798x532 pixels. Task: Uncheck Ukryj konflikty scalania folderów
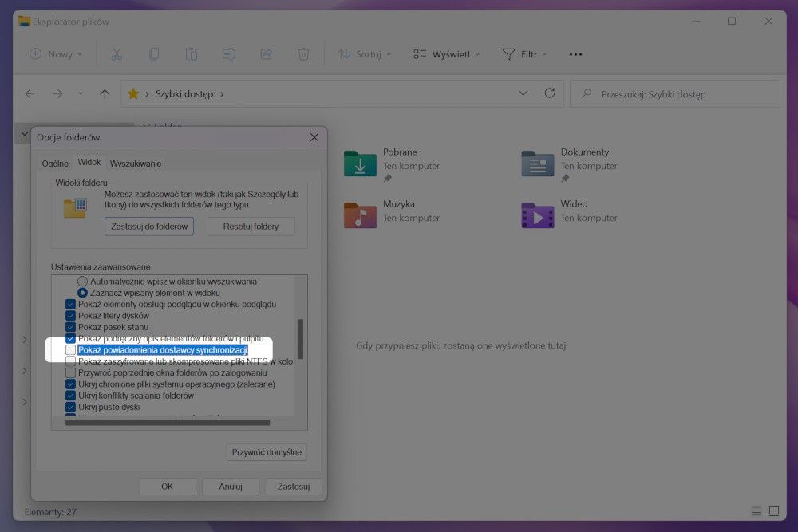tap(71, 396)
